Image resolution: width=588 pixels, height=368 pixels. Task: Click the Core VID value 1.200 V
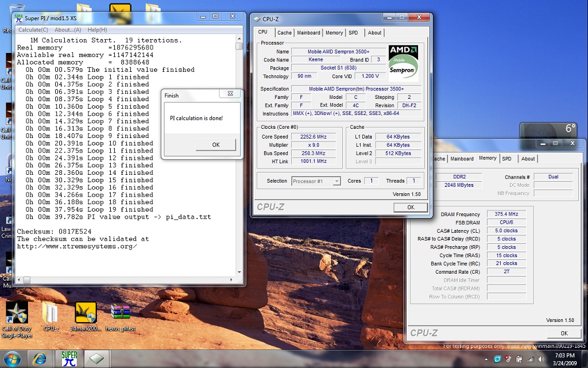pos(370,76)
